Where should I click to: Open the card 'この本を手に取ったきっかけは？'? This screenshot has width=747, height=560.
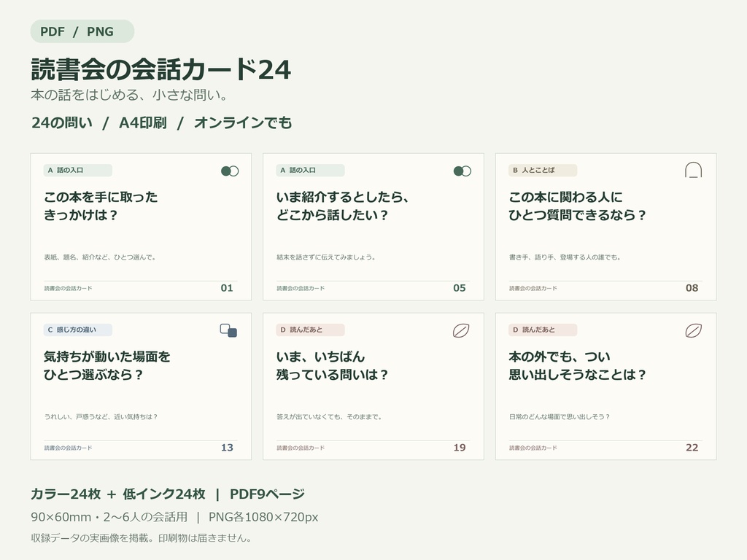141,227
